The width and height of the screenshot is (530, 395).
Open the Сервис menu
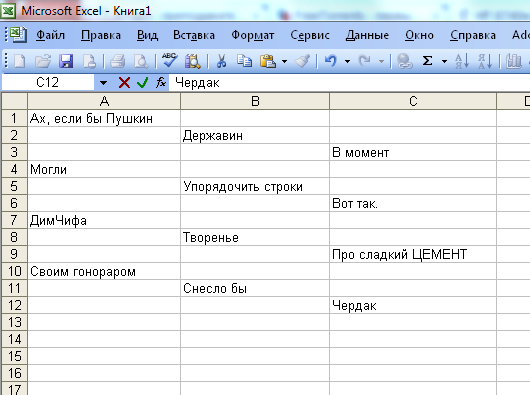pyautogui.click(x=310, y=35)
